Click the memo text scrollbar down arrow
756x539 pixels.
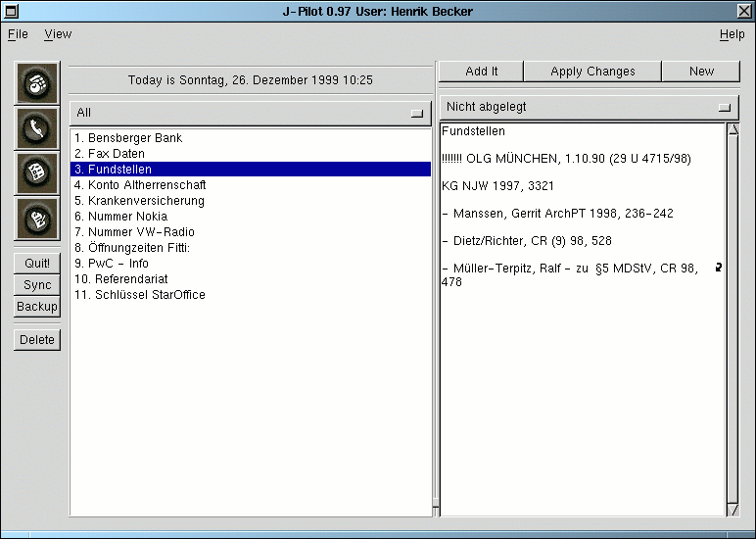(x=732, y=509)
